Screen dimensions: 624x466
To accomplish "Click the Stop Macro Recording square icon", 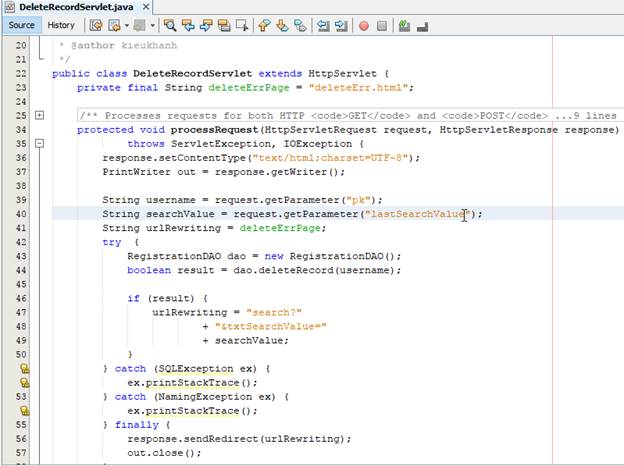I will point(382,26).
